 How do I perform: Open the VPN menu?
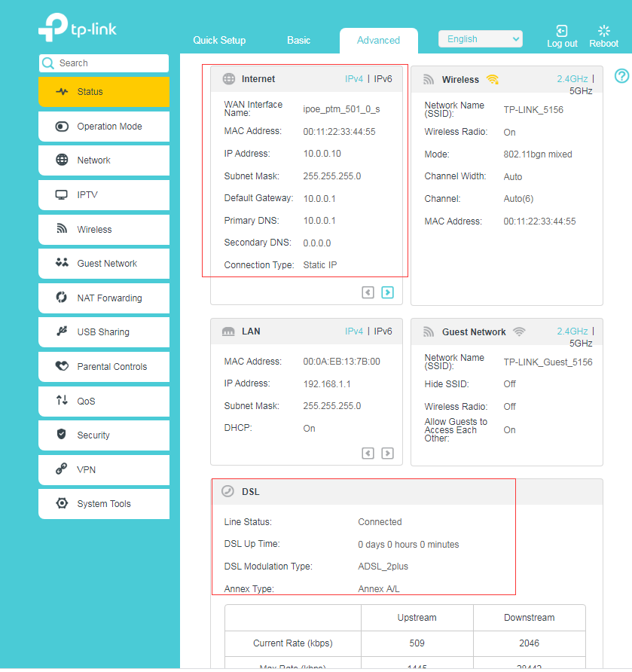(x=104, y=469)
